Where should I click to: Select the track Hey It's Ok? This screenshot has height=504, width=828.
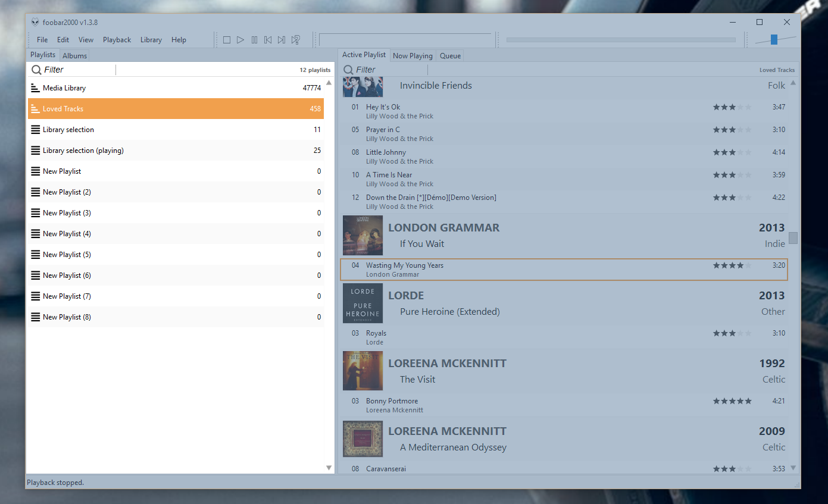click(564, 111)
